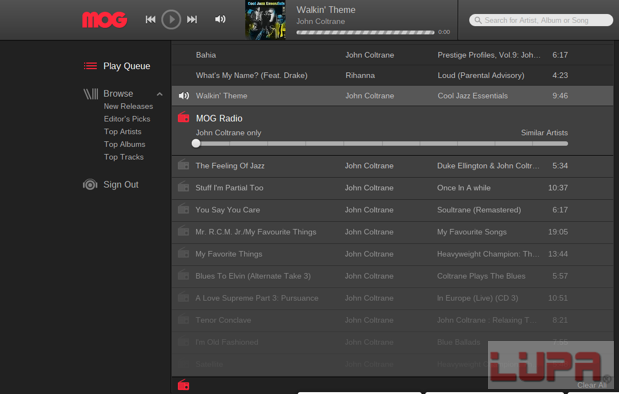The height and width of the screenshot is (394, 619).
Task: Set radio slider to Similar Artists end
Action: [565, 144]
